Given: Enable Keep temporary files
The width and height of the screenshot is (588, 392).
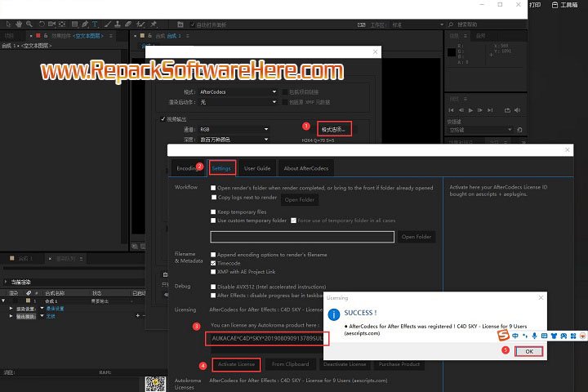Looking at the screenshot, I should pos(213,212).
